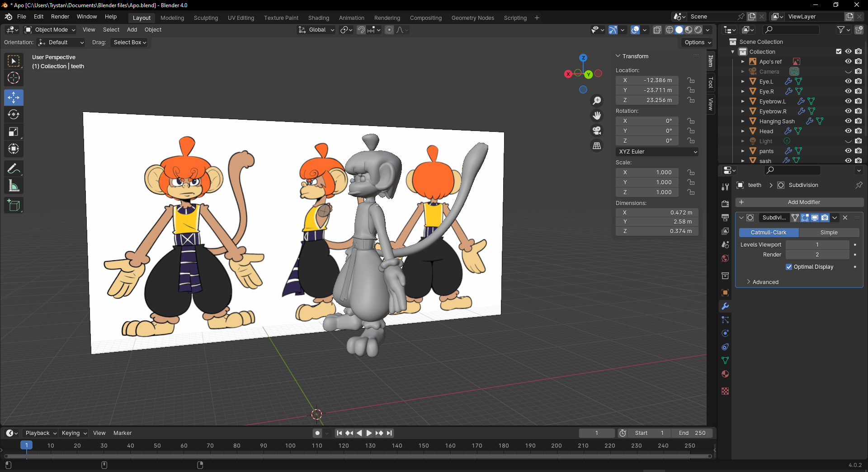Activate the Annotate tool
Screen dimensions: 868x472
tap(14, 169)
